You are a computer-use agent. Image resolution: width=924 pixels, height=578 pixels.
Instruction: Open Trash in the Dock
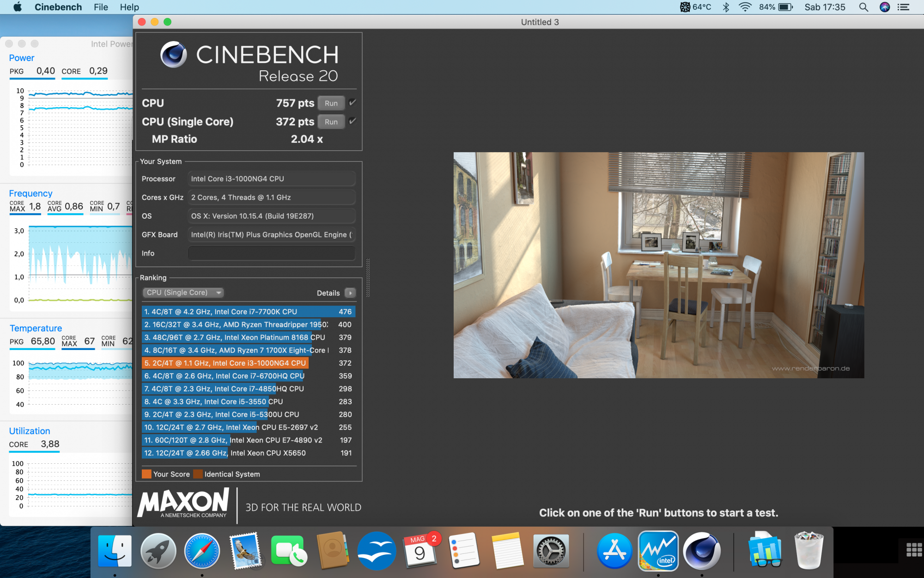(808, 550)
